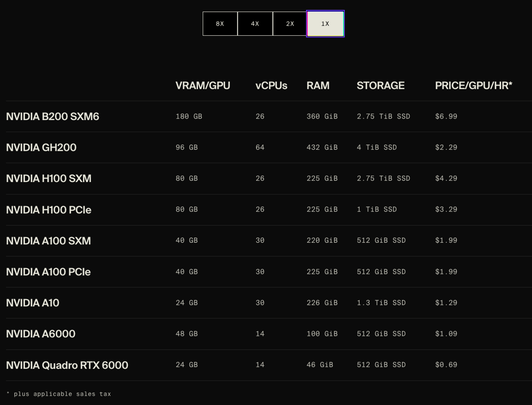Click the 180 GB VRAM value
The height and width of the screenshot is (405, 532).
tap(189, 116)
